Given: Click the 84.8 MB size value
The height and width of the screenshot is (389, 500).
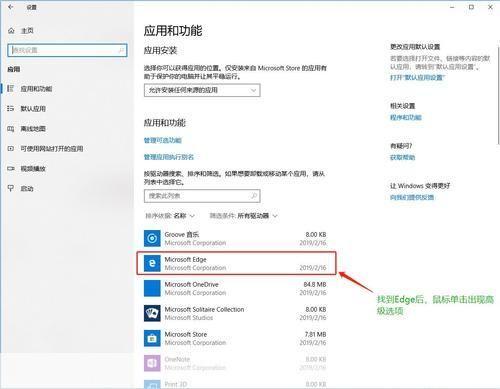Looking at the screenshot, I should click(x=315, y=284).
